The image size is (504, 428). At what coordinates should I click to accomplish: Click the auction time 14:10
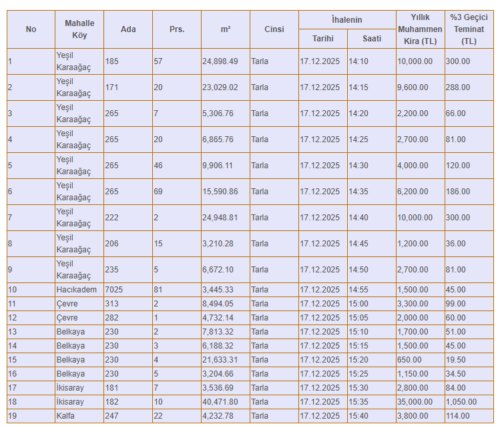372,61
